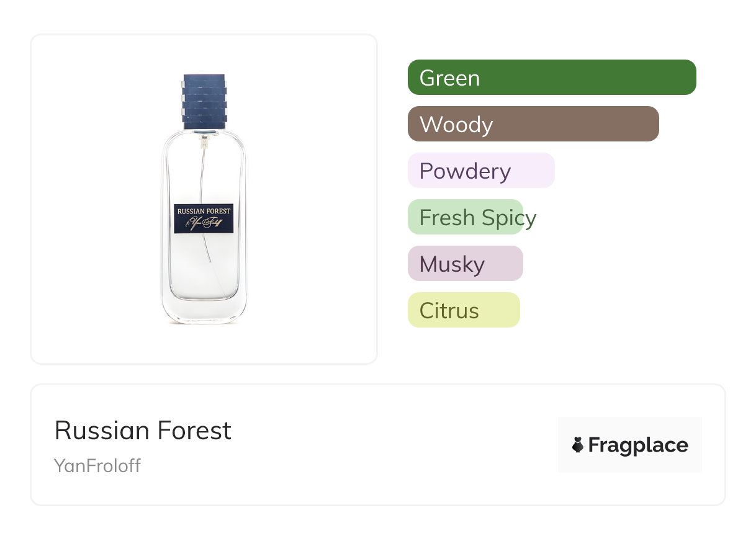Viewport: 756px width, 536px height.
Task: Click the Powdery accord bar
Action: point(480,171)
